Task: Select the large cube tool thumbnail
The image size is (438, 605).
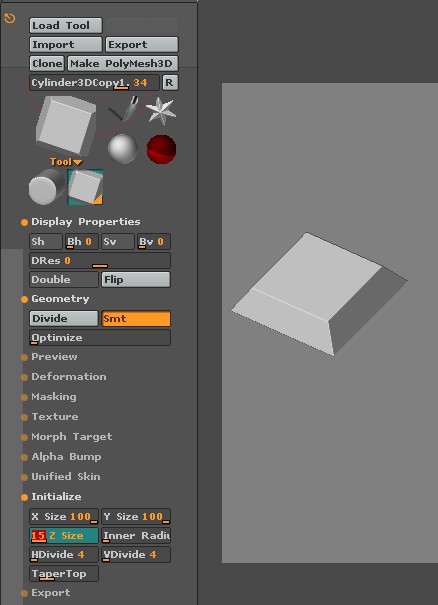Action: coord(66,125)
